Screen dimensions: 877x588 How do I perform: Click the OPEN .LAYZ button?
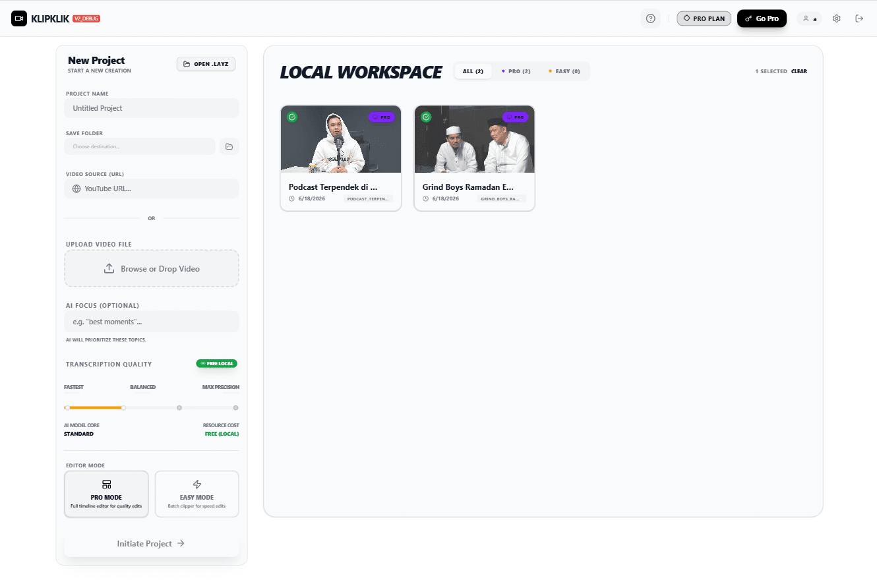point(206,64)
